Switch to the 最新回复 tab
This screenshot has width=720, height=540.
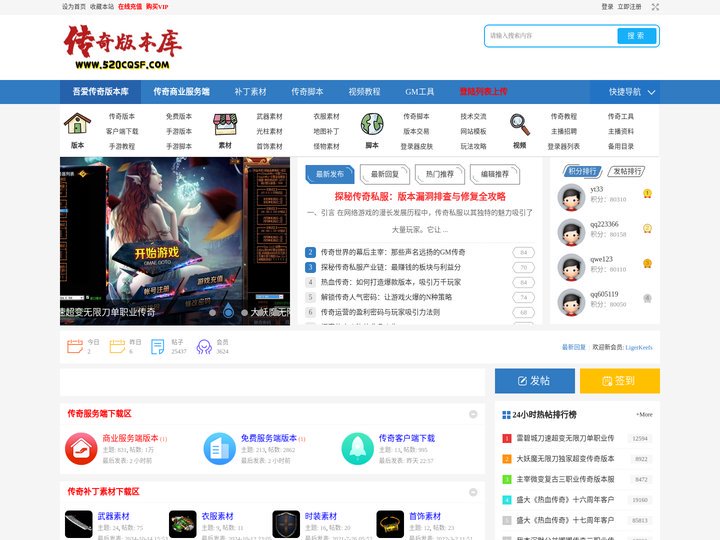pyautogui.click(x=385, y=174)
